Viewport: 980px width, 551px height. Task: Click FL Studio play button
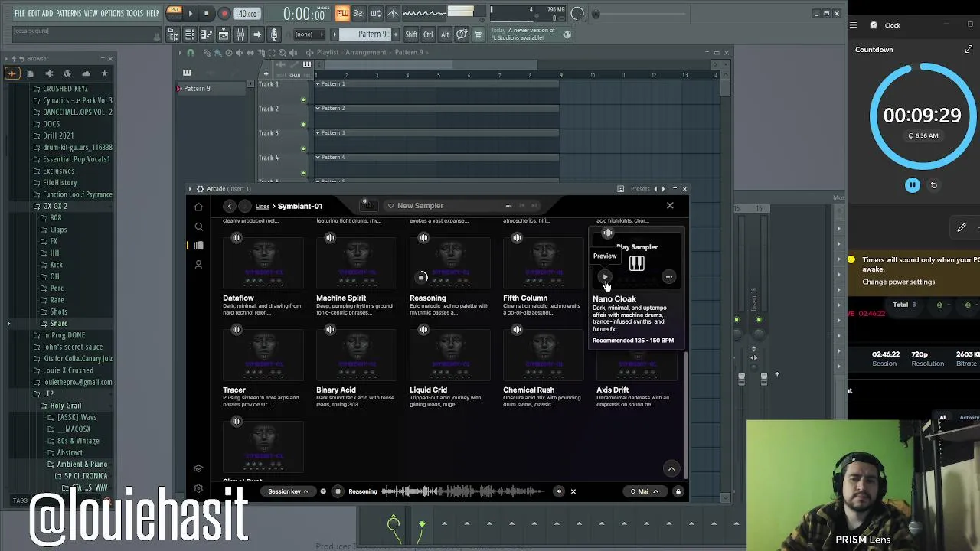(191, 14)
